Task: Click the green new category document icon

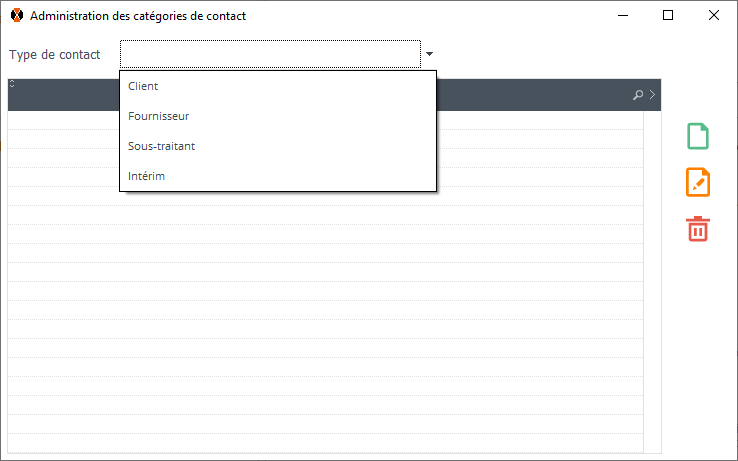Action: tap(698, 136)
